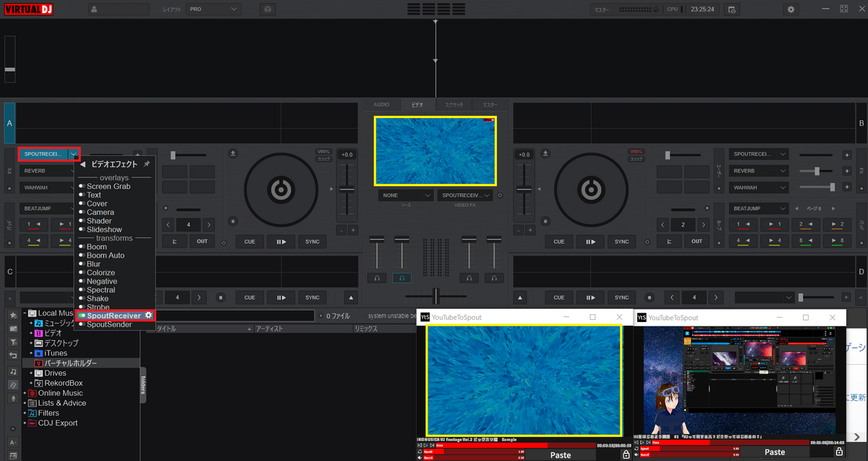The height and width of the screenshot is (461, 868).
Task: Open NONE source dropdown under video preview
Action: coord(406,195)
